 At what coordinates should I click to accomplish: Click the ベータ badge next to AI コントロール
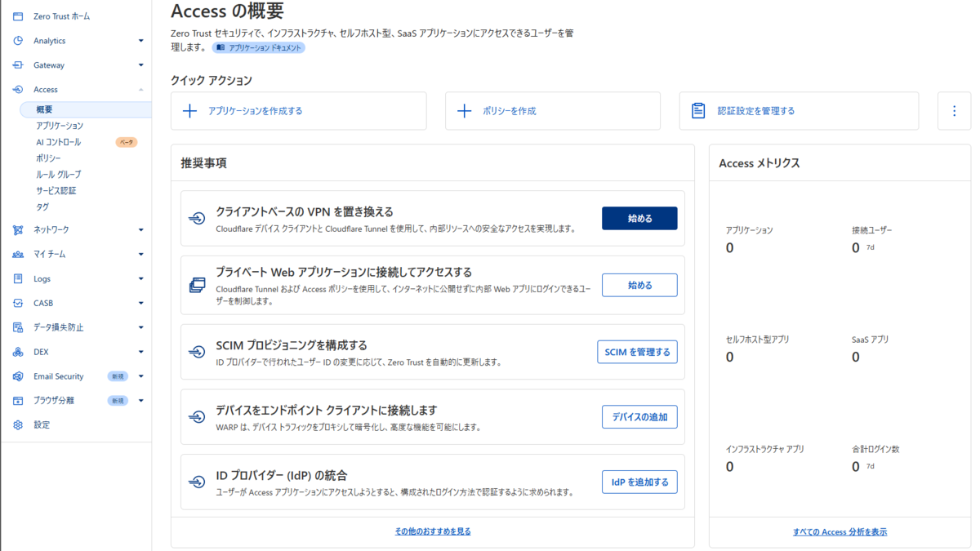pyautogui.click(x=127, y=142)
